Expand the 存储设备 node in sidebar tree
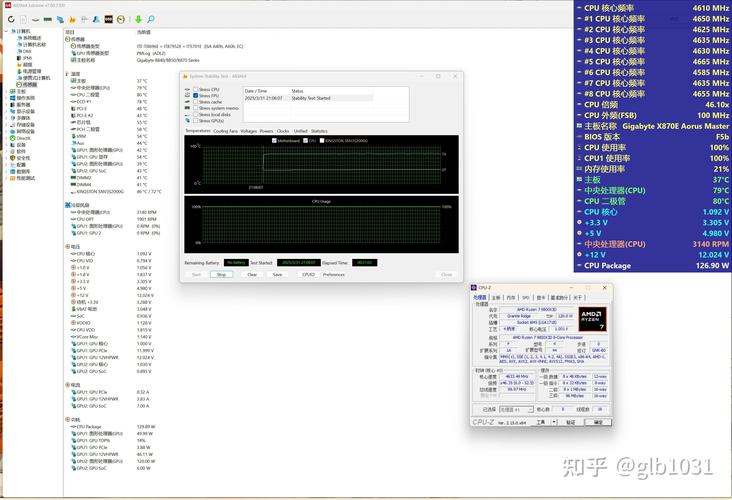732x500 pixels. 6,125
